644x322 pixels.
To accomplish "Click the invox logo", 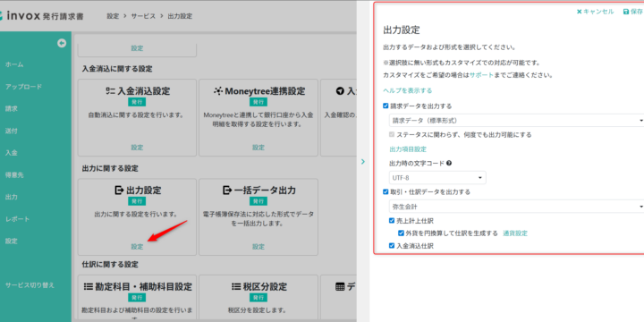I will [x=41, y=16].
